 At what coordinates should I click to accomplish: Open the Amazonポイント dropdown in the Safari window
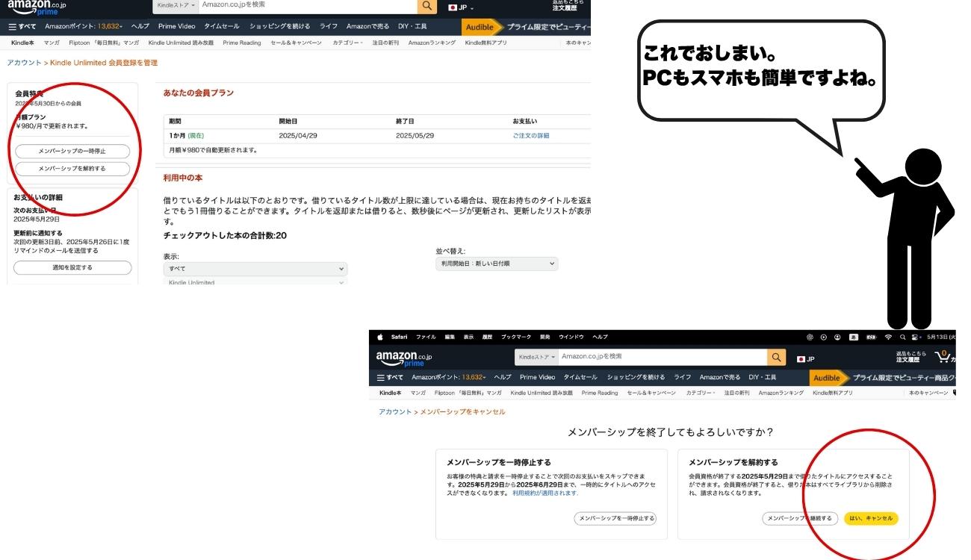pos(448,377)
